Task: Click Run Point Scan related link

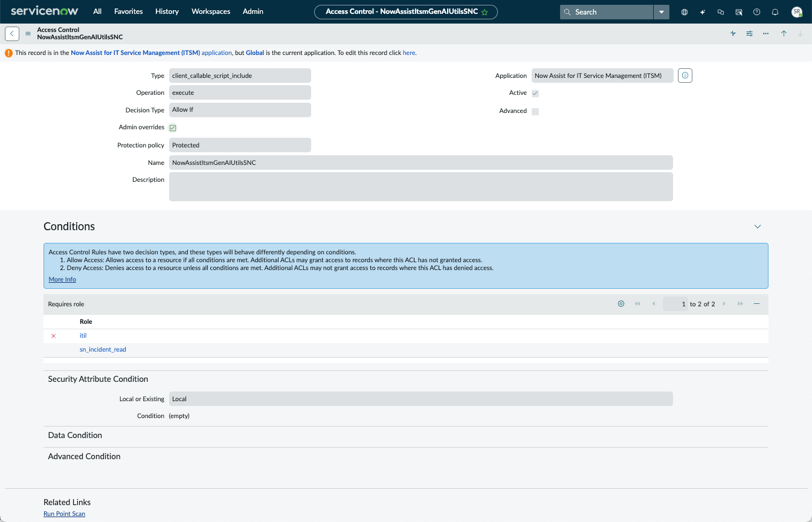Action: point(64,514)
